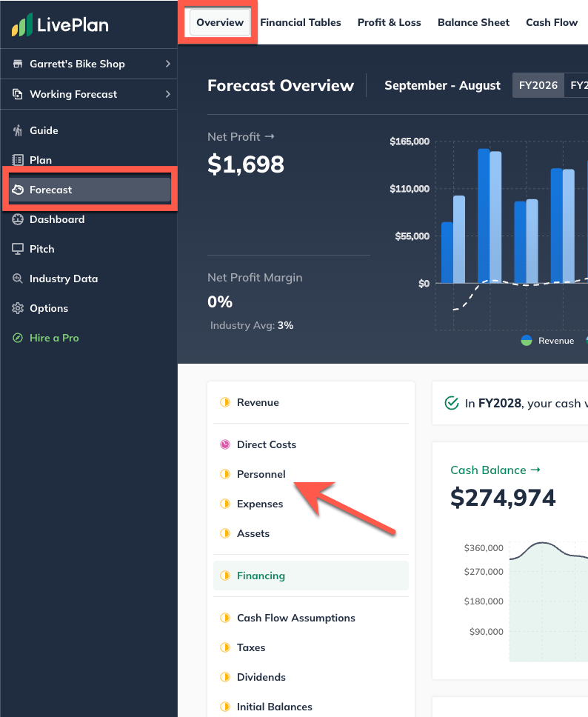This screenshot has height=717, width=588.
Task: Expand Garrett's Bike Shop company menu
Action: pyautogui.click(x=89, y=64)
